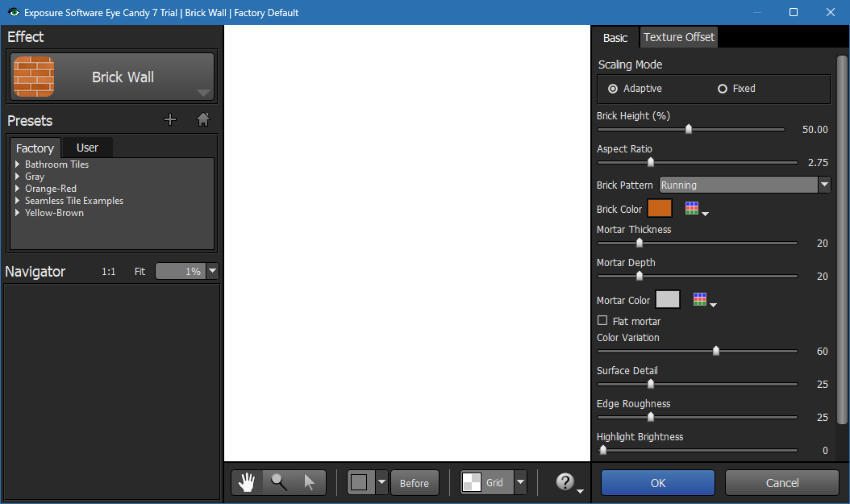Click the Color Variation value 60

click(822, 352)
